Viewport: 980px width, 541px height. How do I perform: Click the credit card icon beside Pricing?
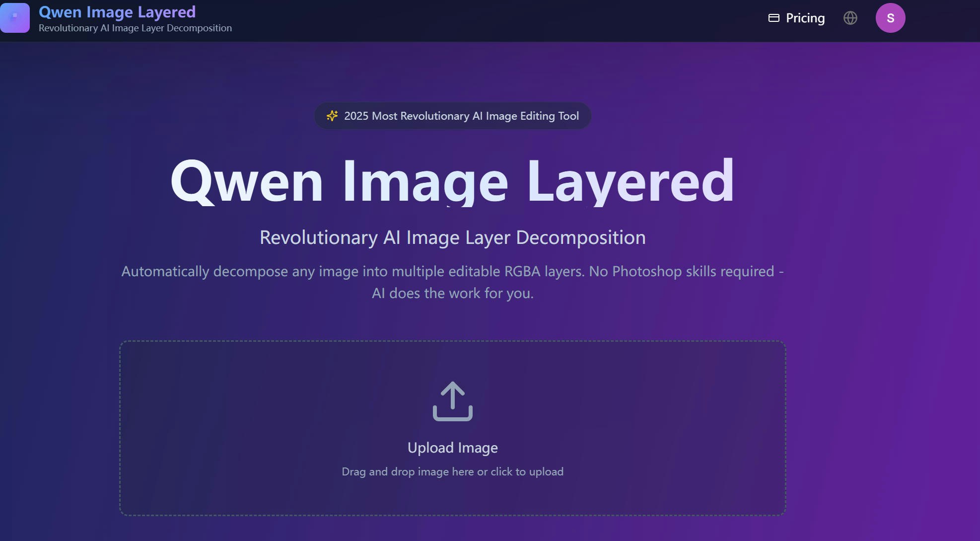pos(773,18)
